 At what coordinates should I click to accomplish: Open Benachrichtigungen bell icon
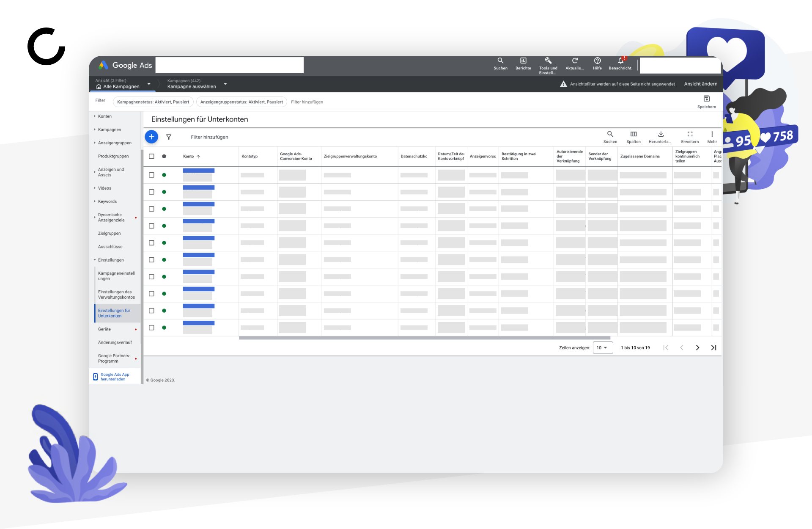pos(620,61)
